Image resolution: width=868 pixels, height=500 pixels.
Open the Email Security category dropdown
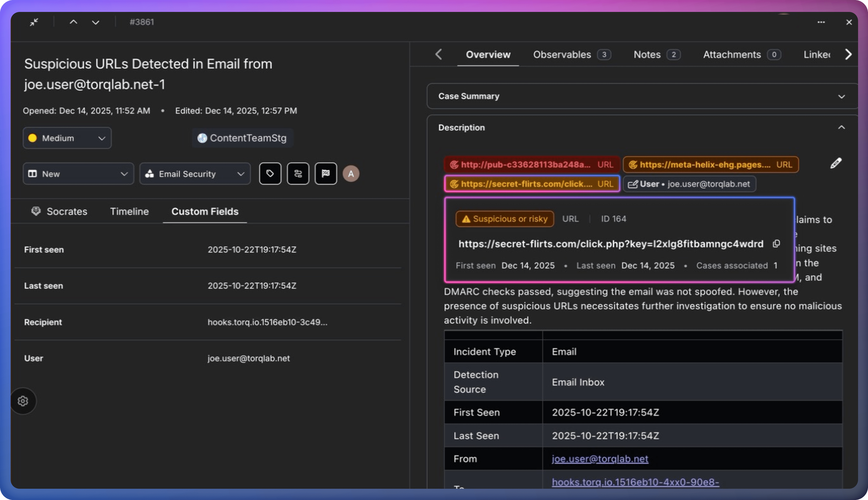(x=195, y=174)
